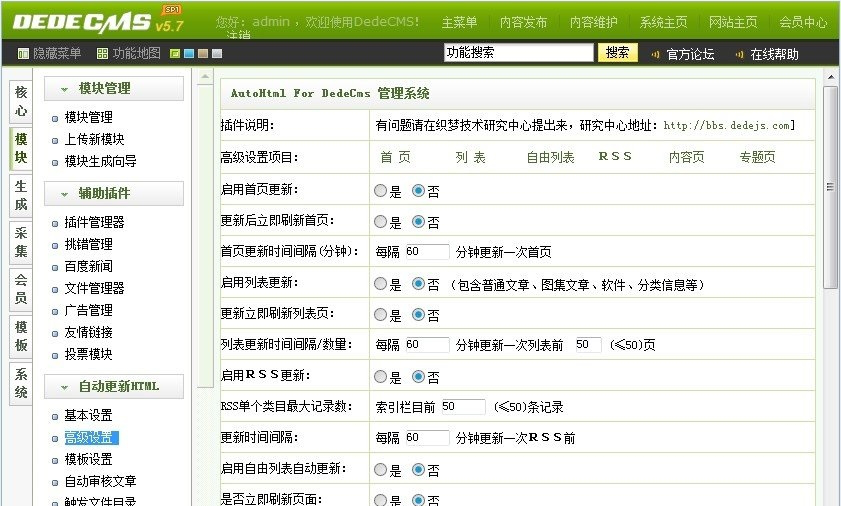Go to 网站主页 in top menu
Viewport: 841px width, 526px height.
pyautogui.click(x=733, y=23)
